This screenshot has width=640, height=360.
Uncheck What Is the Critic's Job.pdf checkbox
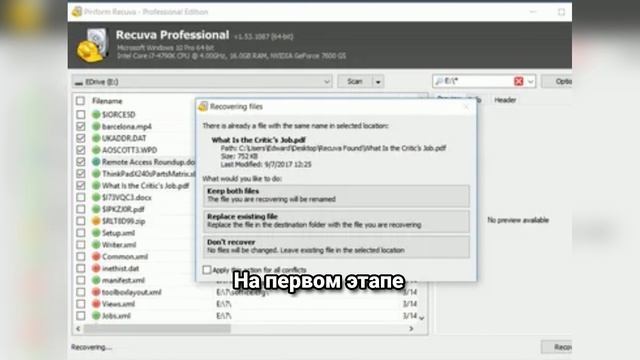point(81,185)
